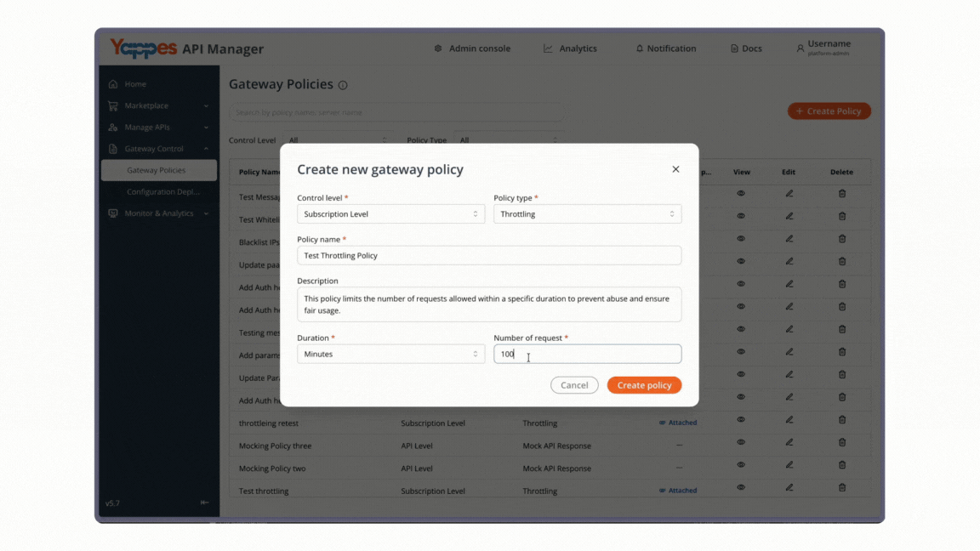The height and width of the screenshot is (551, 980).
Task: Close the Create new gateway policy dialog
Action: coord(675,169)
